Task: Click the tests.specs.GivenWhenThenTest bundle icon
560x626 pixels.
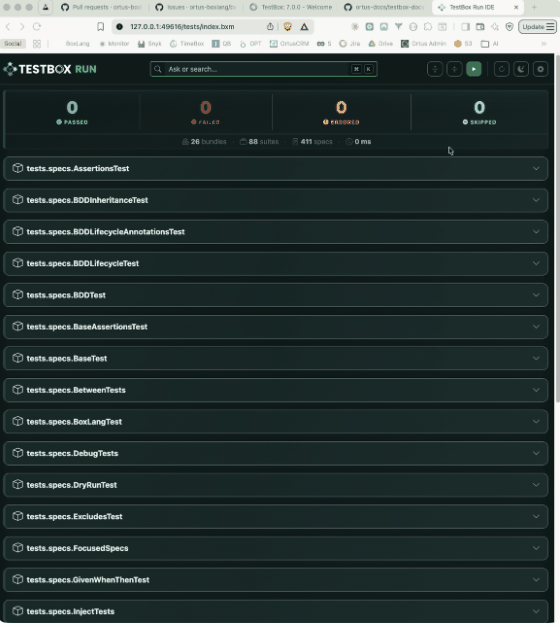Action: pyautogui.click(x=18, y=579)
